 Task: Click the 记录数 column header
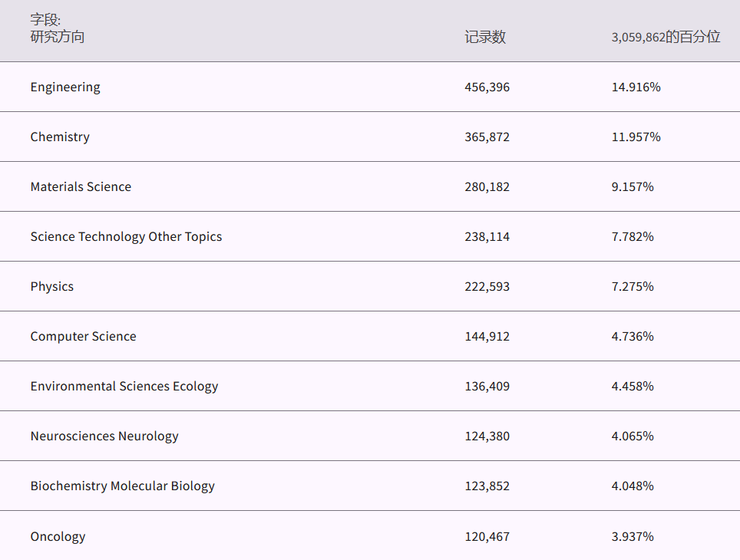click(x=485, y=37)
